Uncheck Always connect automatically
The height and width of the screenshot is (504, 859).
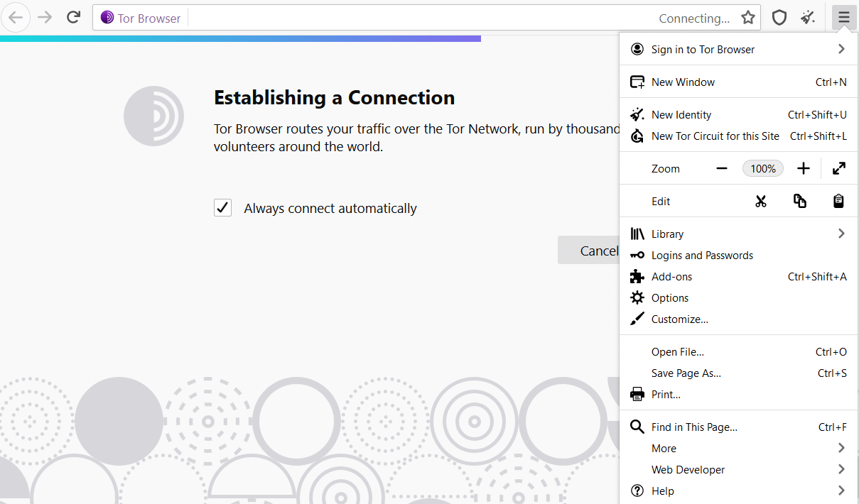pyautogui.click(x=223, y=208)
